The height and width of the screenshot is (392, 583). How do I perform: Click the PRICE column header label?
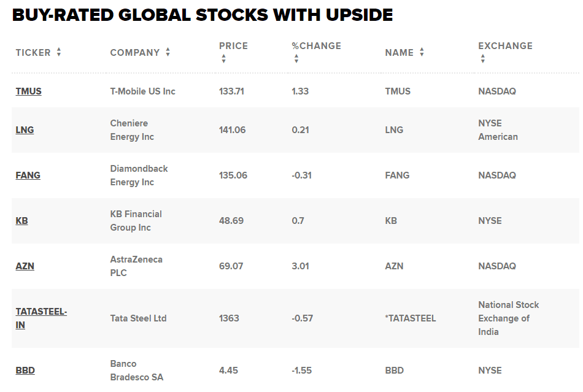[233, 46]
